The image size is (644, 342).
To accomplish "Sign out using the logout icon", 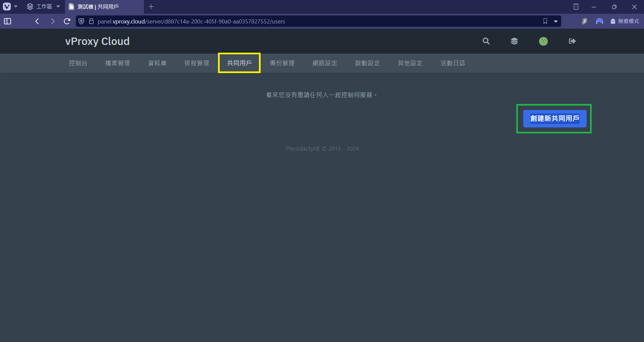I will coord(572,41).
